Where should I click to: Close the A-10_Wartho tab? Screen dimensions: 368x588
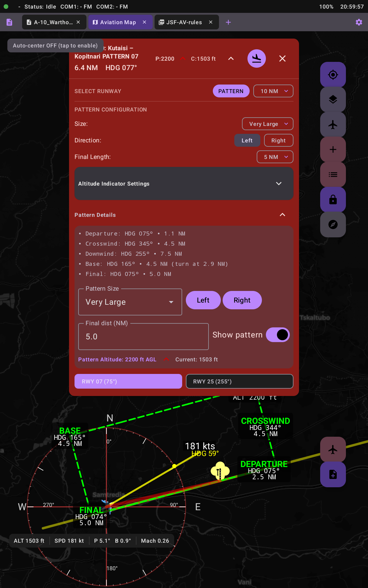(x=78, y=22)
